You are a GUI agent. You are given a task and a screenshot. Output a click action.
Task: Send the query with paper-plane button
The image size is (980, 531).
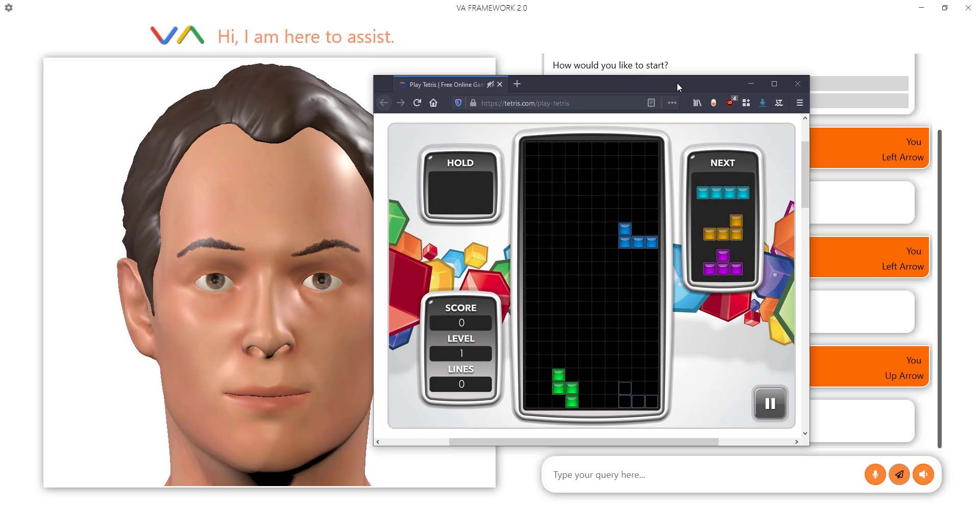pyautogui.click(x=899, y=474)
